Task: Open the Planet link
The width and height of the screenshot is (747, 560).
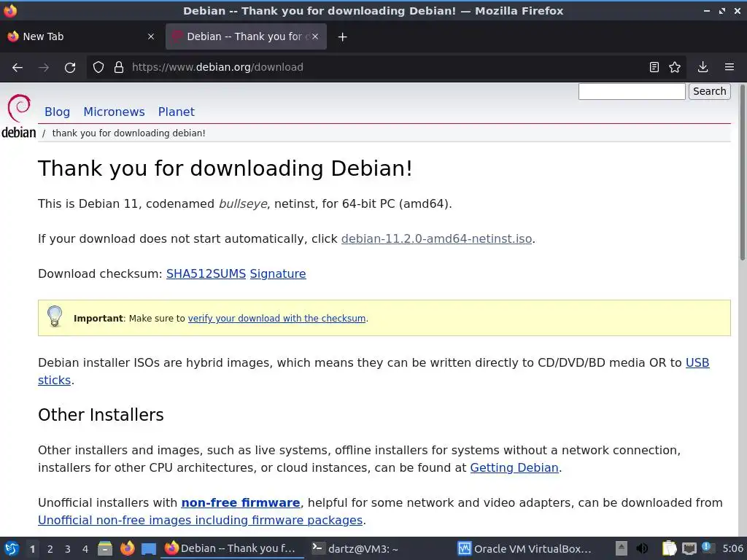Action: tap(177, 112)
